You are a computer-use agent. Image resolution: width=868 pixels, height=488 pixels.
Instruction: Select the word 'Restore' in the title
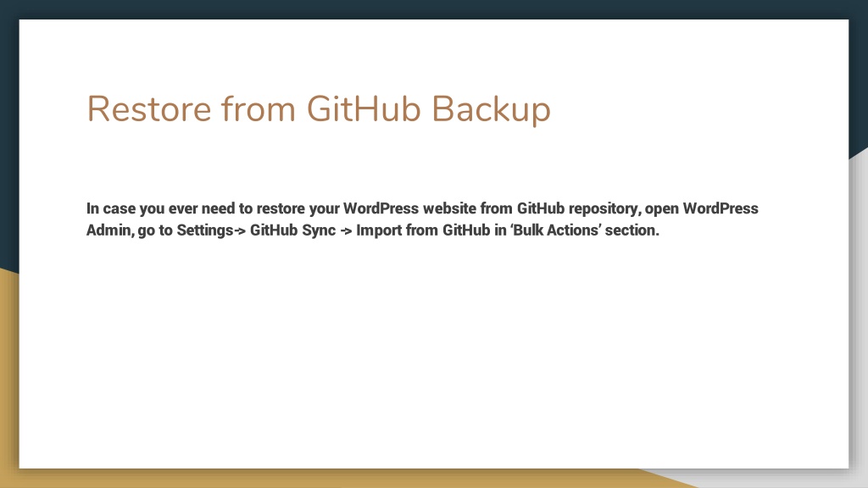coord(149,108)
